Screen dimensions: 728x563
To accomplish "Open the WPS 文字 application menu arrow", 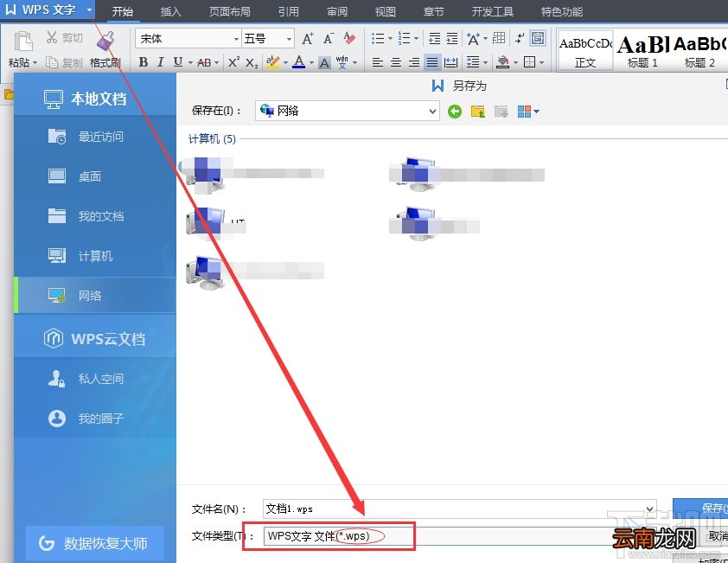I will (x=89, y=10).
